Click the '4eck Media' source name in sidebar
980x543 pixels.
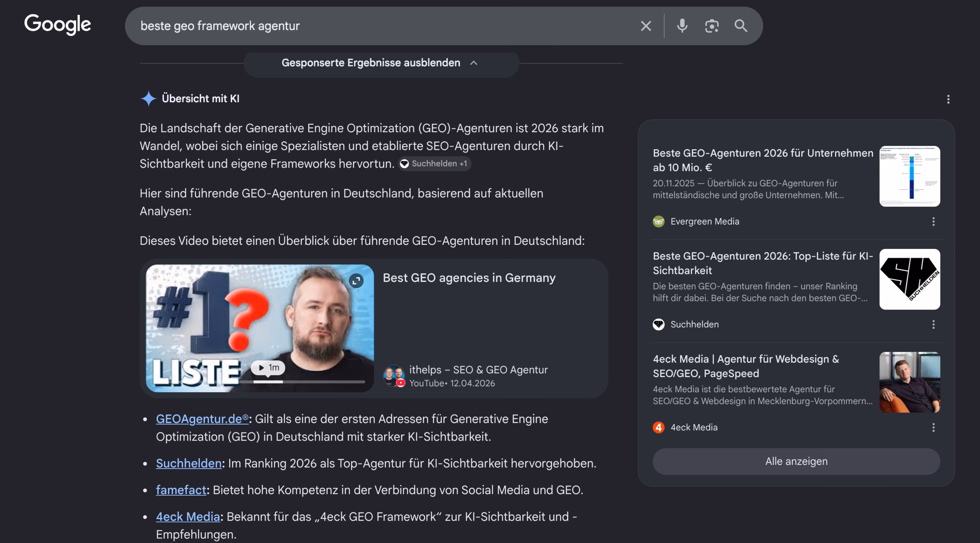click(694, 427)
